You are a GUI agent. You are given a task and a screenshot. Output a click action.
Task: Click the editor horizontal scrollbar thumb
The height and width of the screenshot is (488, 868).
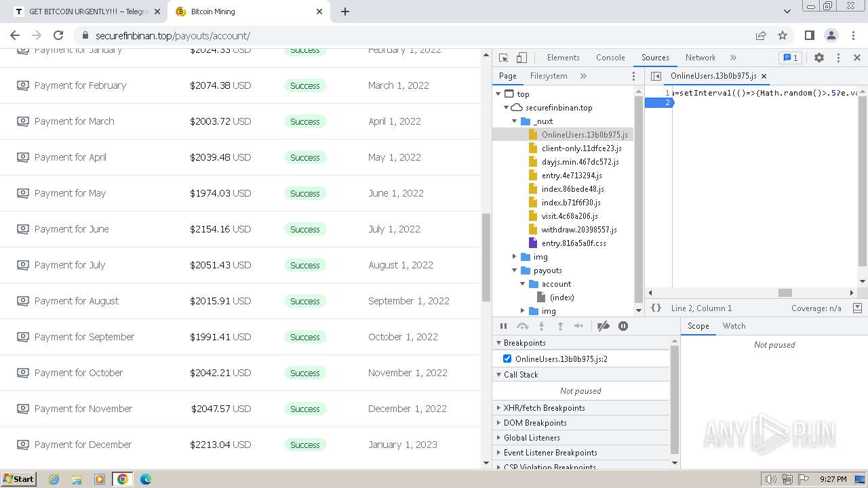tap(785, 293)
